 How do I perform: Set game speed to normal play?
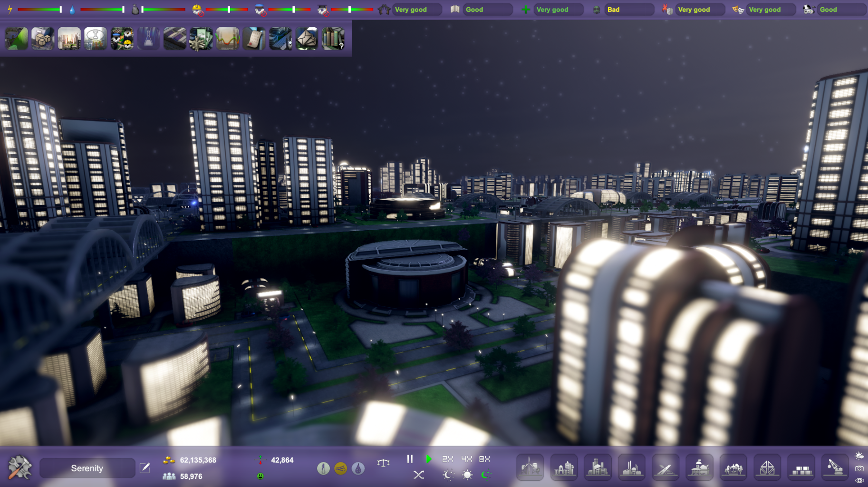[429, 459]
